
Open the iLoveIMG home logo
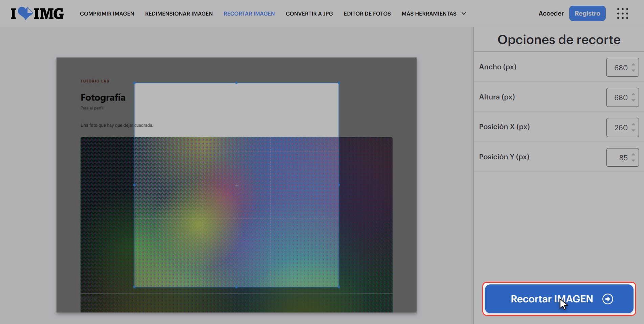click(37, 14)
